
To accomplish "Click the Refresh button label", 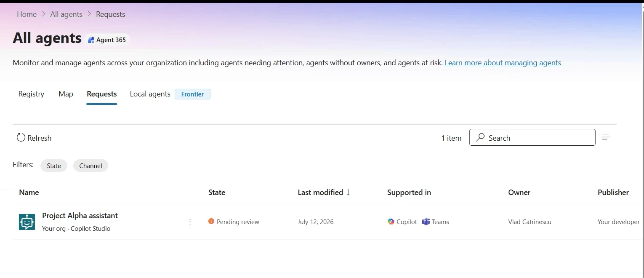I will [x=39, y=138].
